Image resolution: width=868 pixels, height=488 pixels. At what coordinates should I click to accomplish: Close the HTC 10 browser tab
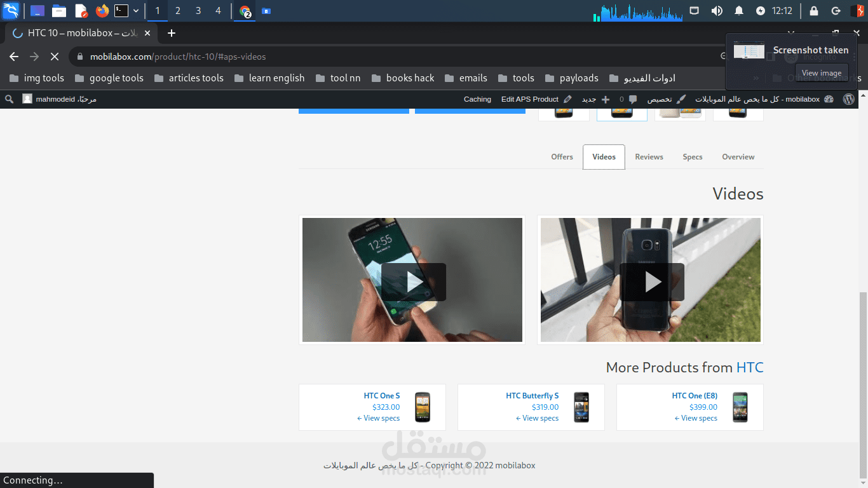pyautogui.click(x=147, y=33)
